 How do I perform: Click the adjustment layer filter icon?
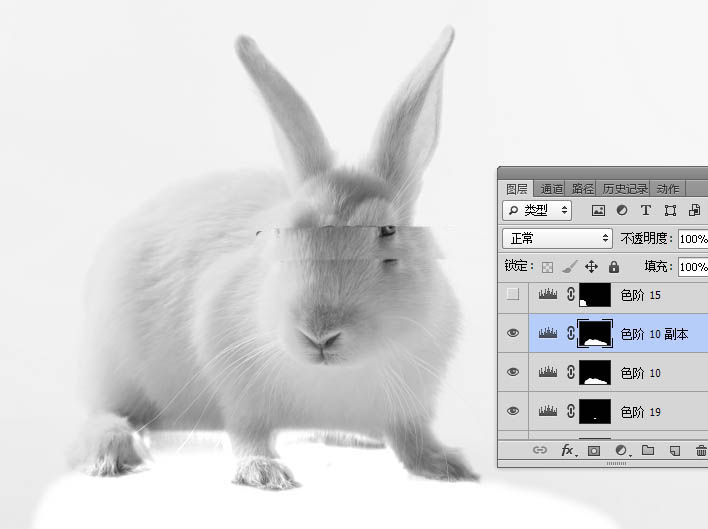pyautogui.click(x=622, y=210)
